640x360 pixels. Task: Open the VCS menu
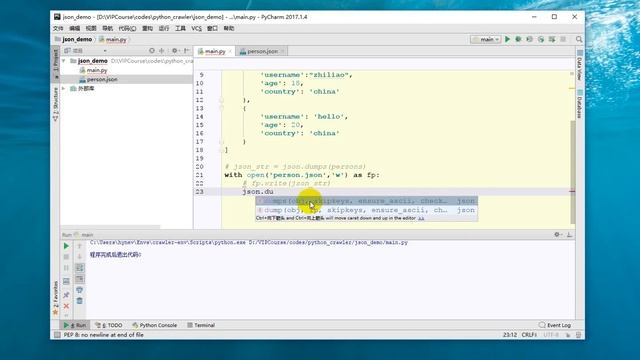coord(196,28)
